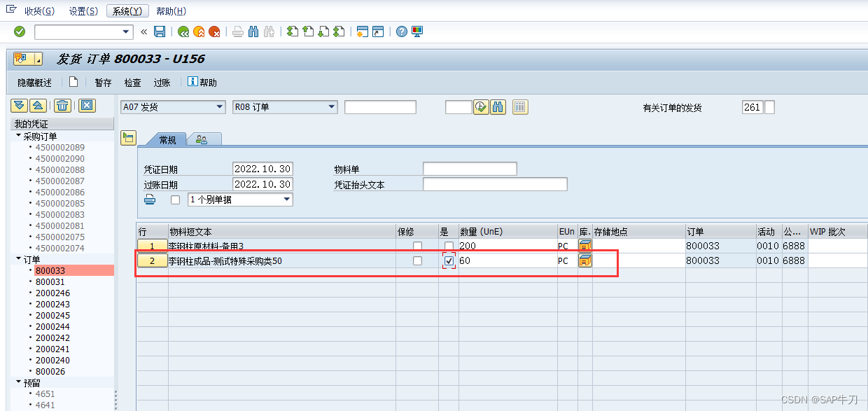The width and height of the screenshot is (868, 411).
Task: Select order 800031 in the tree
Action: [x=50, y=281]
